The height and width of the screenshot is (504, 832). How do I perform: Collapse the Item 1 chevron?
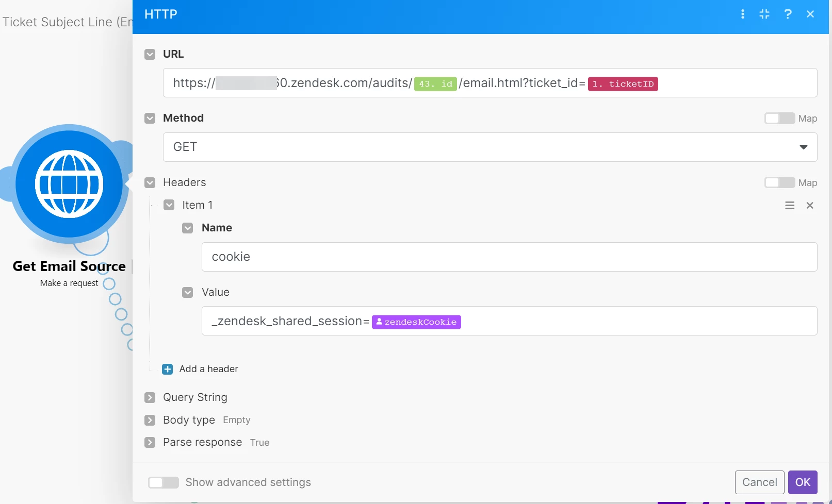tap(169, 205)
